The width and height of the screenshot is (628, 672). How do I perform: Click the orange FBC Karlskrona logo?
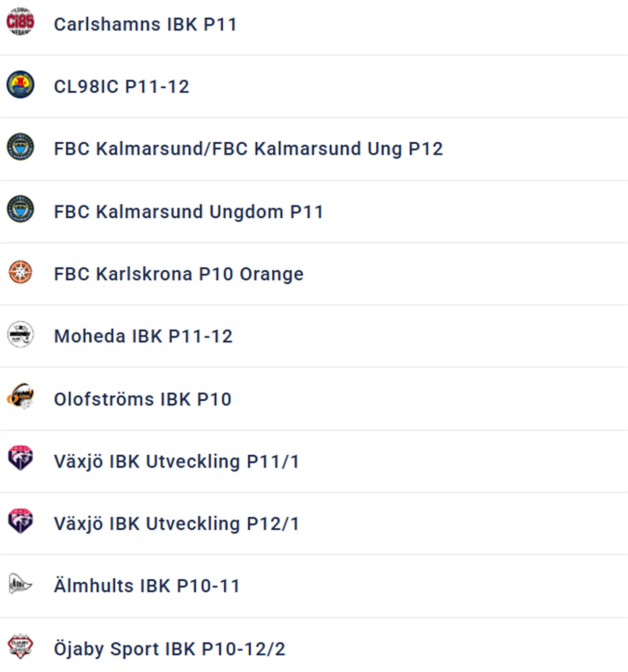20,272
